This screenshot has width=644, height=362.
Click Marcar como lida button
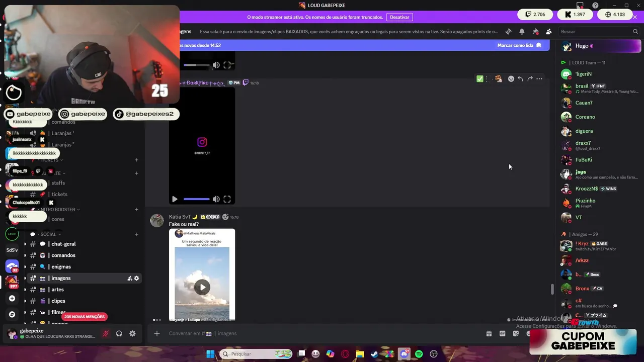point(519,45)
